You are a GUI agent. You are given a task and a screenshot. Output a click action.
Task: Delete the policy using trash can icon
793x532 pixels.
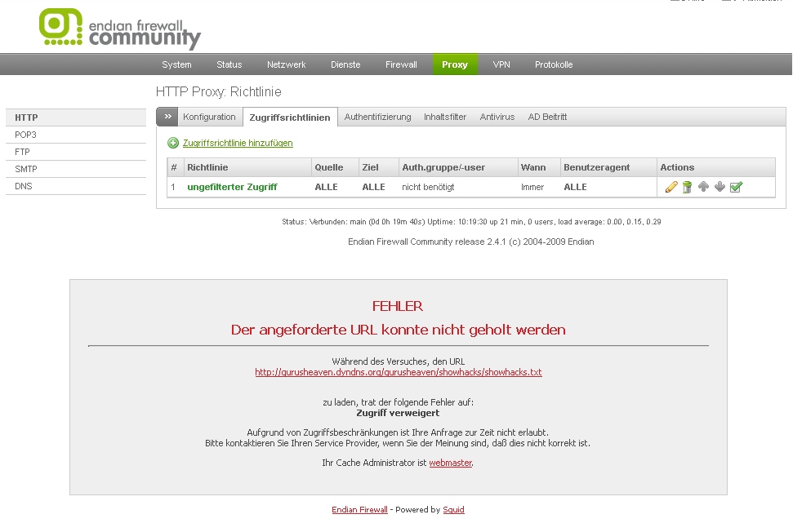point(688,187)
